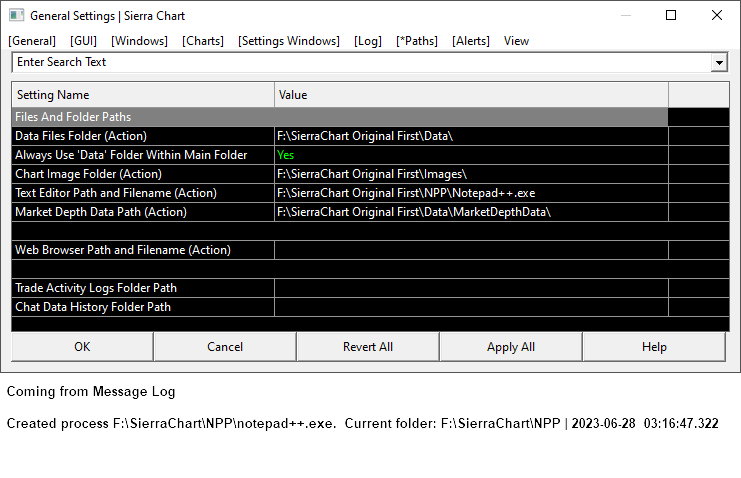Switch to the [GUI] menu
741x478 pixels.
83,41
